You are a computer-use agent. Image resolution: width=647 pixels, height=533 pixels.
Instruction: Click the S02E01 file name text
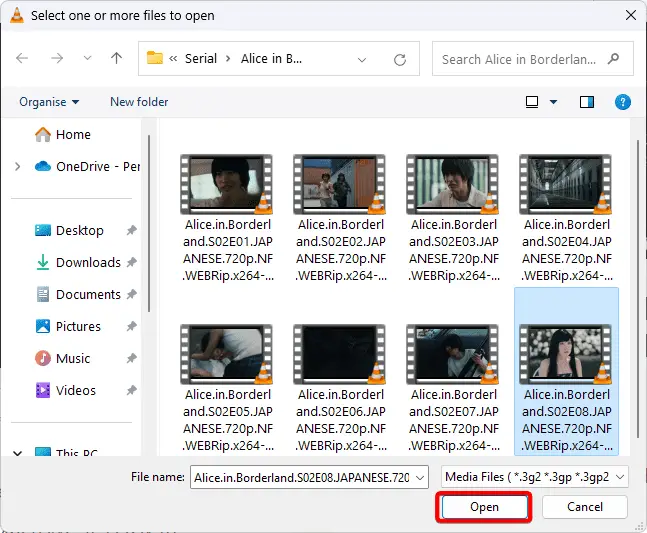pos(228,250)
